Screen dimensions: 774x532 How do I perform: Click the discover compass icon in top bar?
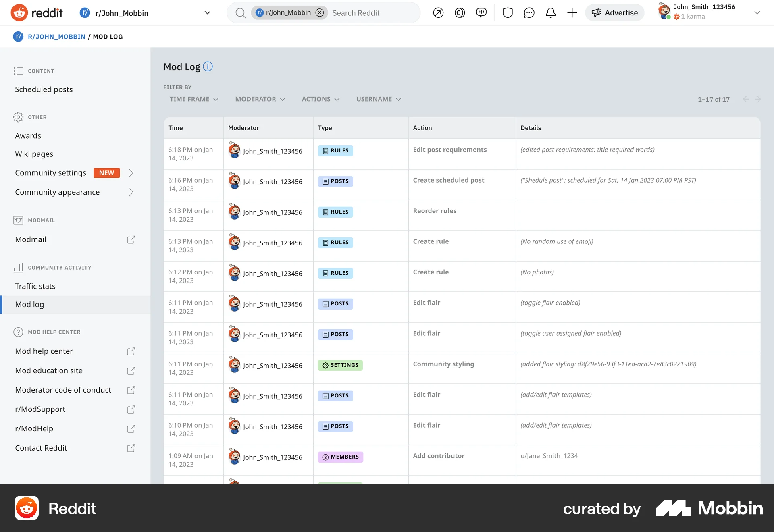point(438,12)
